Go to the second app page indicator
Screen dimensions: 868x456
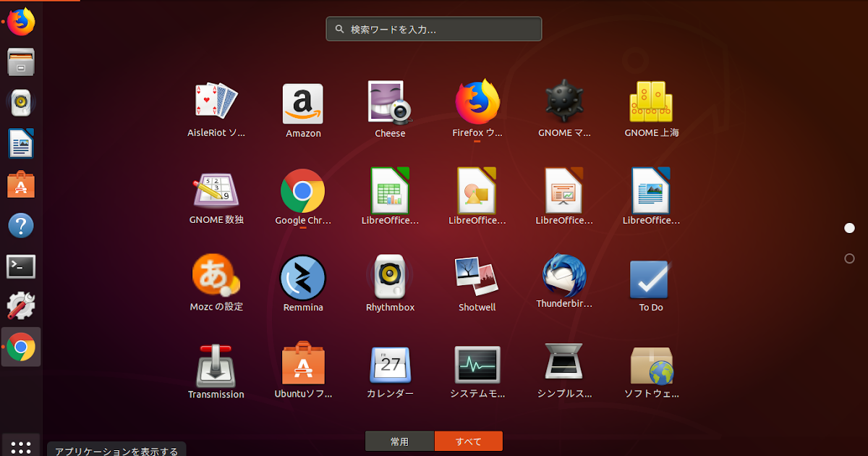coord(849,258)
